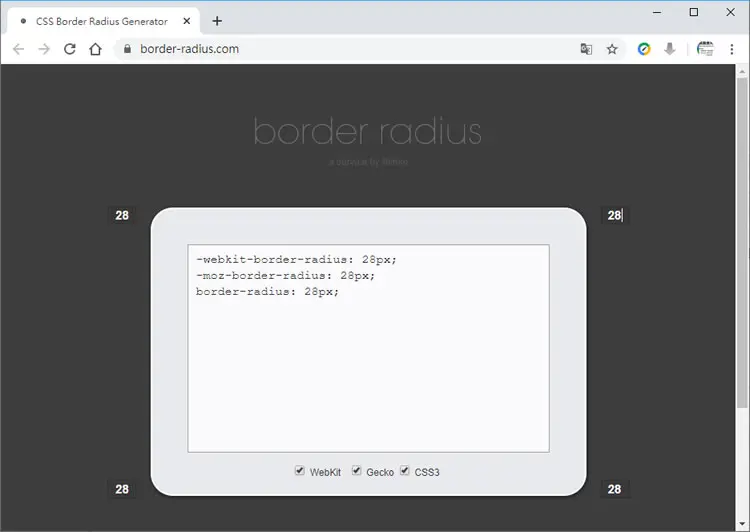The height and width of the screenshot is (532, 750).
Task: Reload the page with the refresh icon
Action: [70, 49]
